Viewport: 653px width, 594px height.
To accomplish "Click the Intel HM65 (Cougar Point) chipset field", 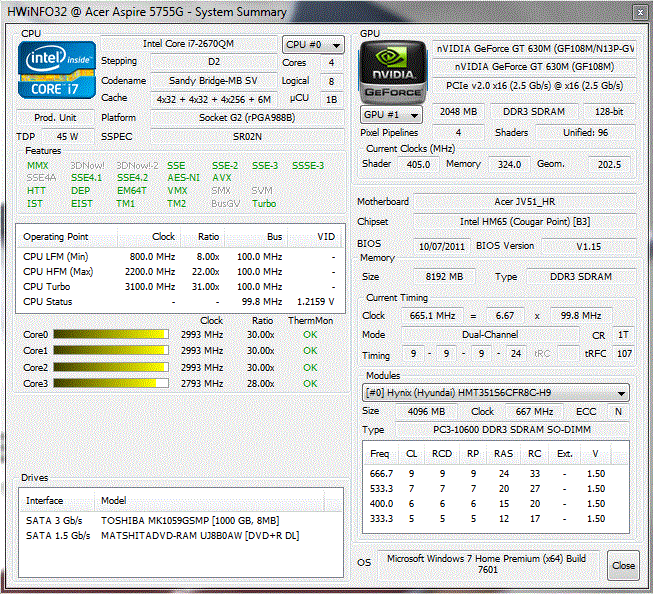I will [525, 222].
